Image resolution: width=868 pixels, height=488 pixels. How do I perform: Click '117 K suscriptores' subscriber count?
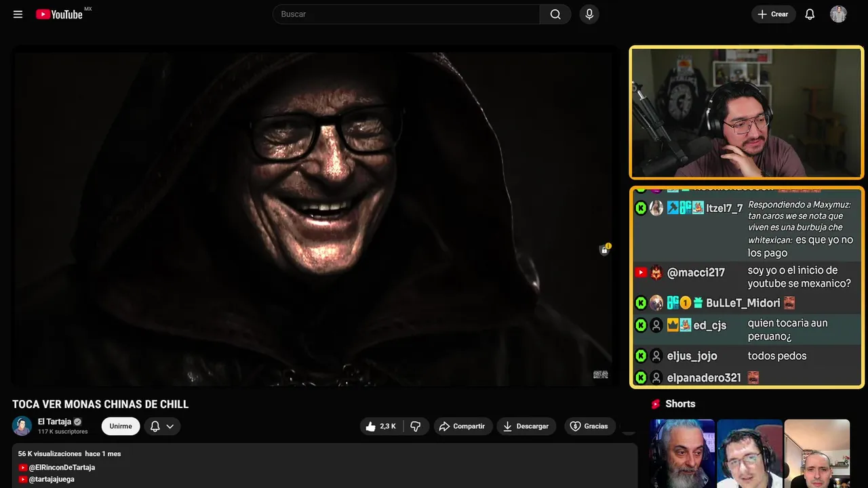click(63, 432)
